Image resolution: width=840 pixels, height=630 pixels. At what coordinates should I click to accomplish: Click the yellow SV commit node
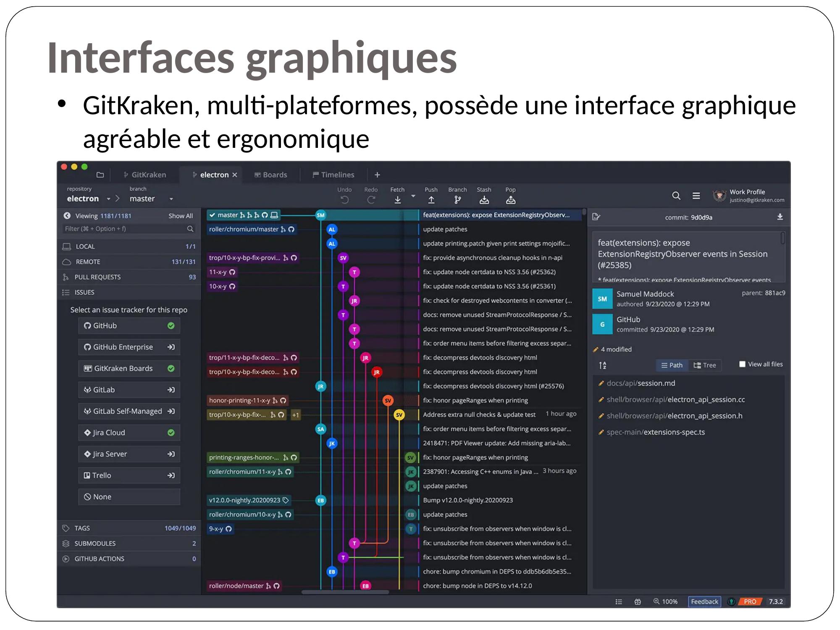tap(399, 415)
